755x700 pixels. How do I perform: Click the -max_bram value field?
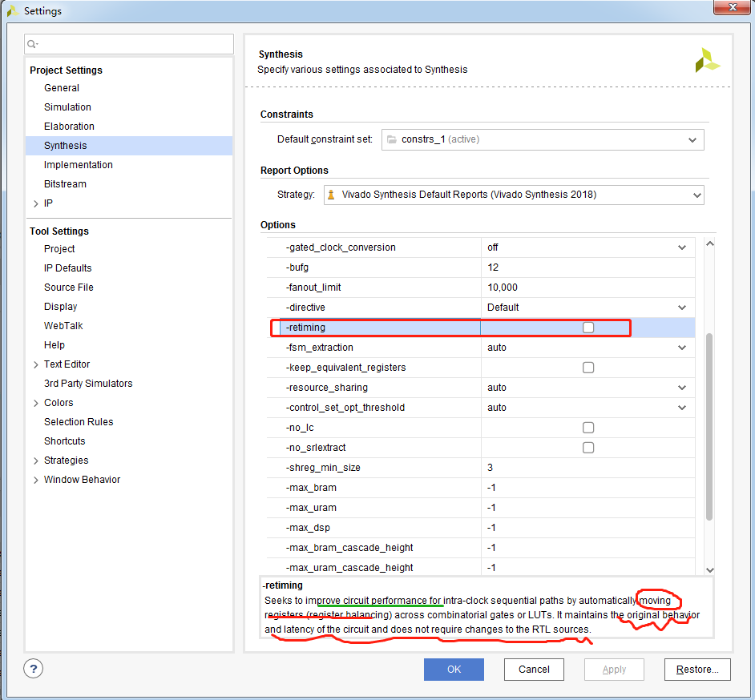click(588, 488)
